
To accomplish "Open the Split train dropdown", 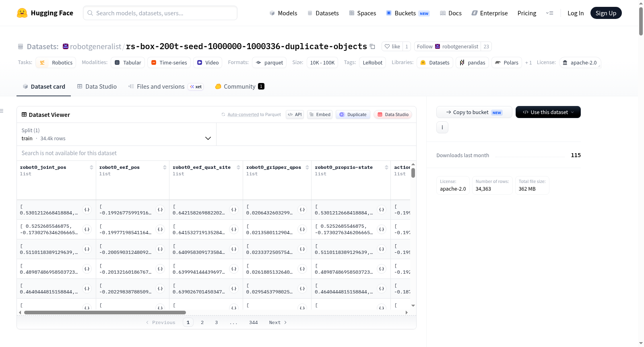I will 116,134.
